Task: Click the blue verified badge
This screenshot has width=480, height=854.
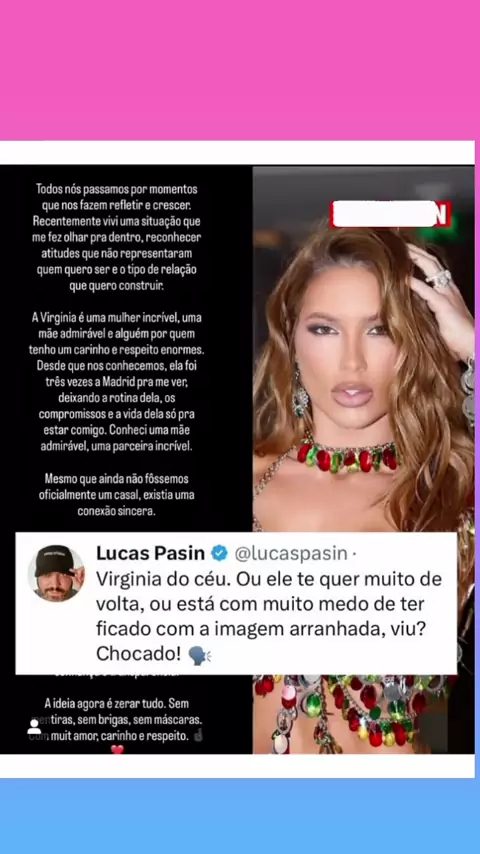Action: [x=219, y=553]
